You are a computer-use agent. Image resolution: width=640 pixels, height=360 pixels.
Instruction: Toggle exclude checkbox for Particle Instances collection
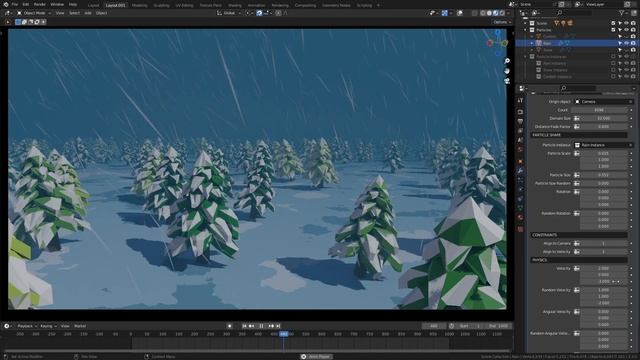click(x=613, y=57)
